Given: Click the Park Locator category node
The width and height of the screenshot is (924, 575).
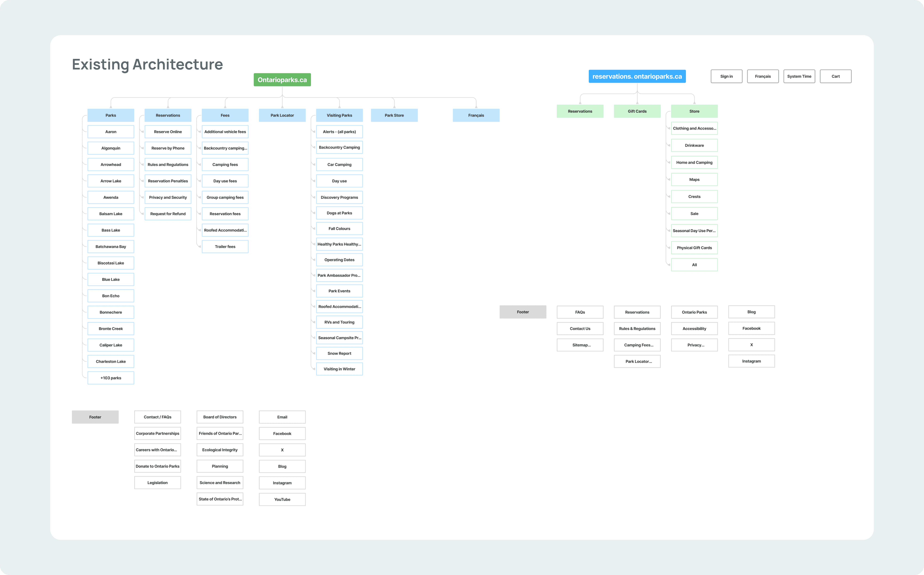Looking at the screenshot, I should [x=282, y=115].
